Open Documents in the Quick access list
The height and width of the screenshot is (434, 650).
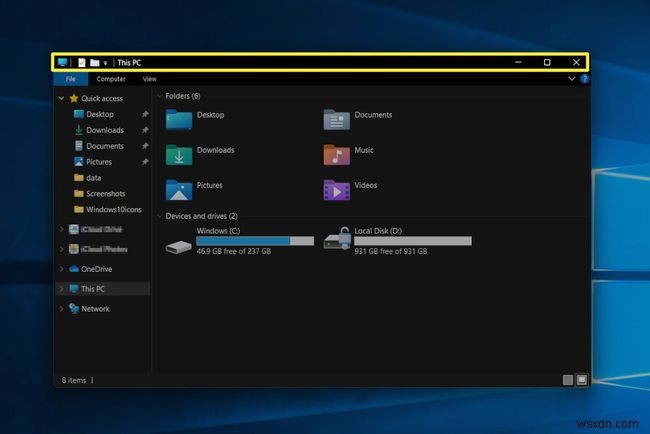pyautogui.click(x=105, y=146)
